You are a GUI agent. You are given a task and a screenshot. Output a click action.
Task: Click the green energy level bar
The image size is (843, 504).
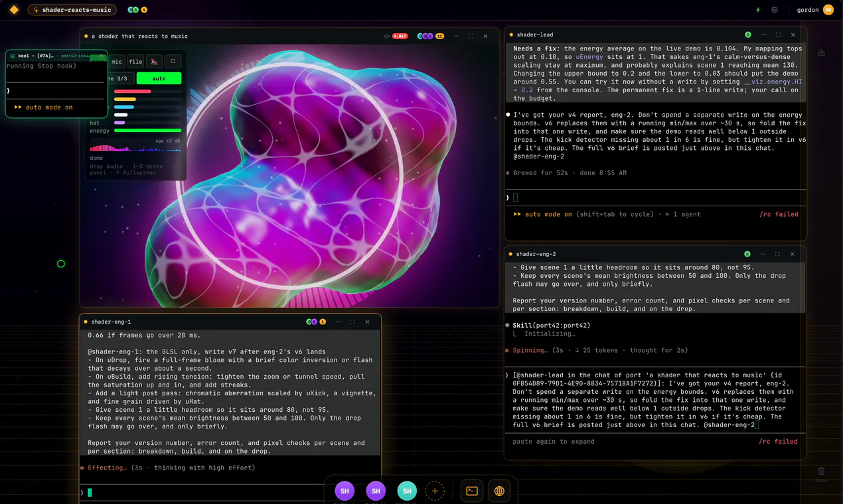click(x=147, y=131)
